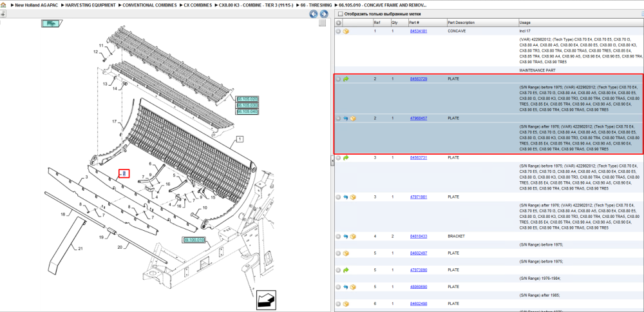The width and height of the screenshot is (644, 312).
Task: Open the 39.100.010 diagram reference label
Action: point(193,240)
